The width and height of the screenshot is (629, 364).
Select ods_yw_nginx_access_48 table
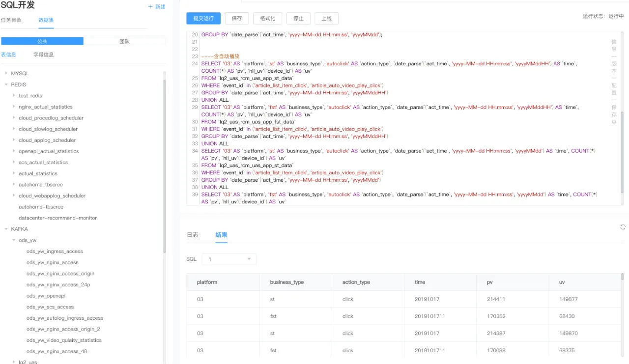coord(57,352)
